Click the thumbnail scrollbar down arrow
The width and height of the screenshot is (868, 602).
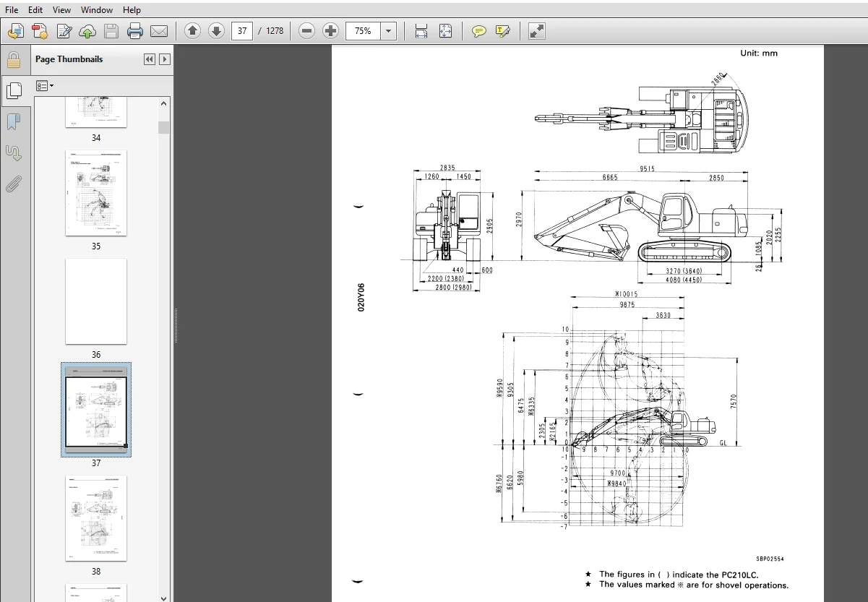[x=164, y=597]
